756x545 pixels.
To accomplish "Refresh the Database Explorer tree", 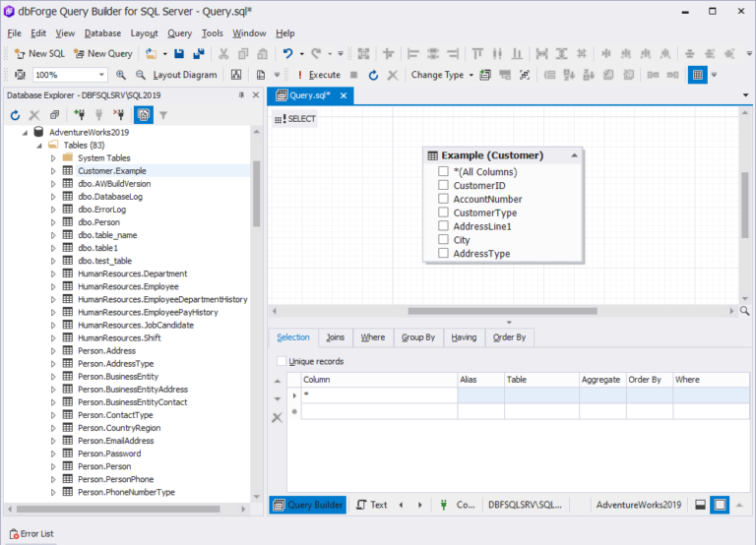I will pos(15,115).
